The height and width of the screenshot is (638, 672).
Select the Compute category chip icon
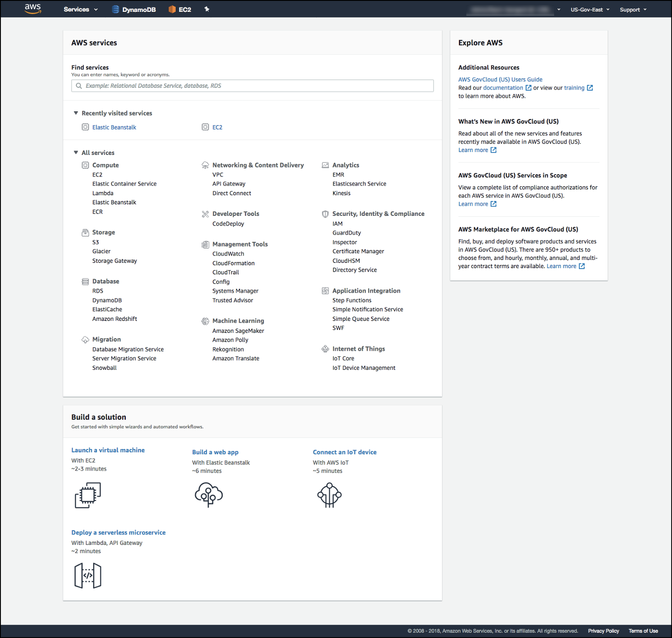(85, 165)
